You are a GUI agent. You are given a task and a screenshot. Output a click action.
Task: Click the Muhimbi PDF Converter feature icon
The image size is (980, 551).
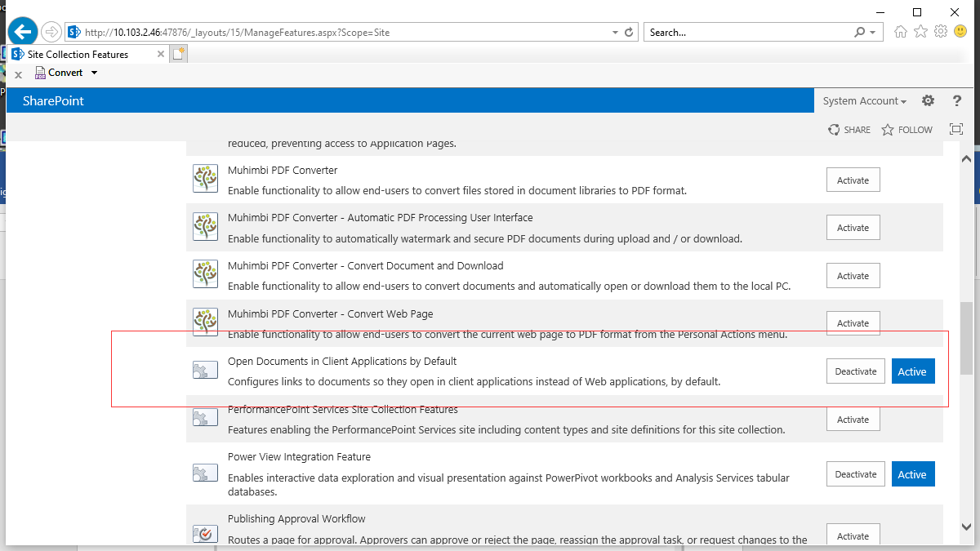click(205, 179)
